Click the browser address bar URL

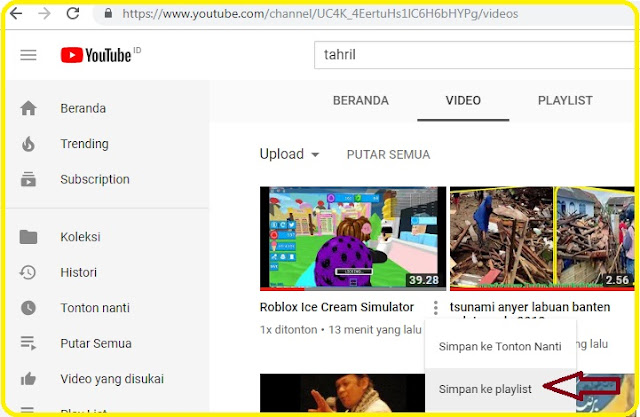pos(320,14)
